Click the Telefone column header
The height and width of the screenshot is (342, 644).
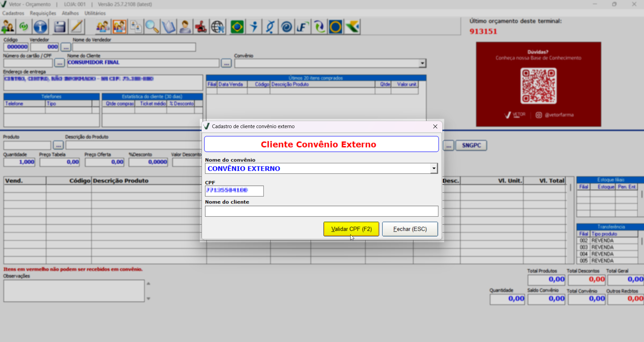point(24,104)
